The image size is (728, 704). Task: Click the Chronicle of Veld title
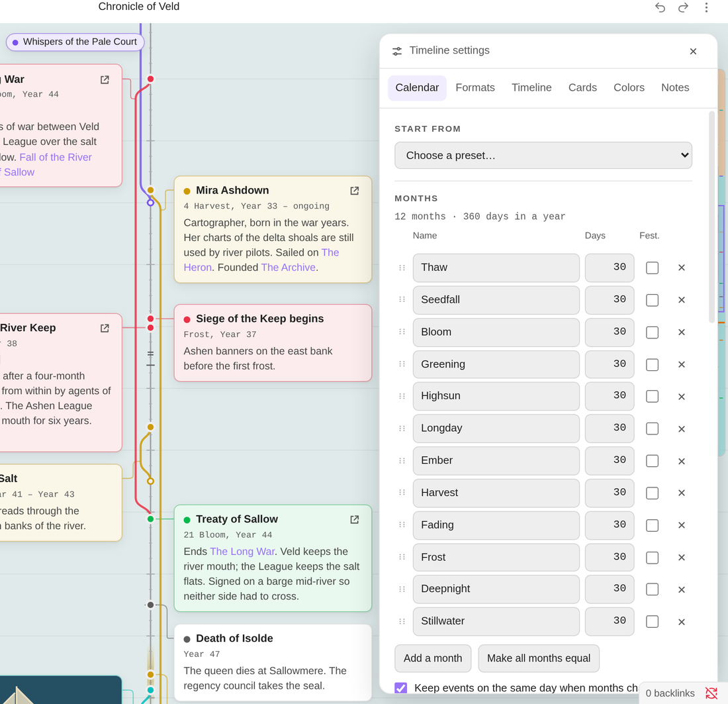pyautogui.click(x=139, y=7)
